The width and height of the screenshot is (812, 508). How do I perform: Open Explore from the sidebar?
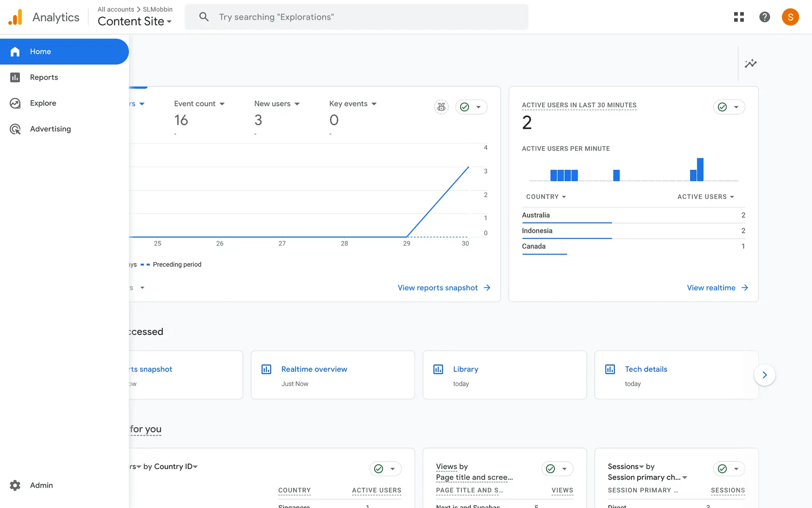click(43, 103)
